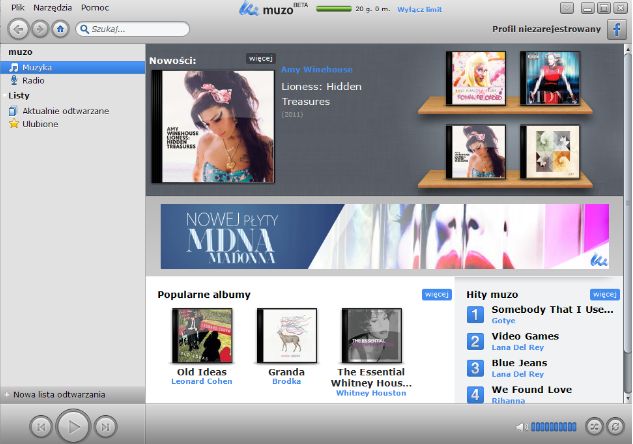Click Profil niezarejestrowany text
Viewport: 633px width, 444px height.
(x=546, y=29)
